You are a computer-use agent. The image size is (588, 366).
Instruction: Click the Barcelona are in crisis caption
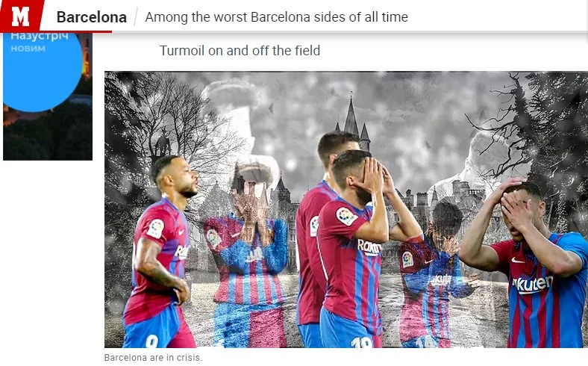tap(153, 357)
